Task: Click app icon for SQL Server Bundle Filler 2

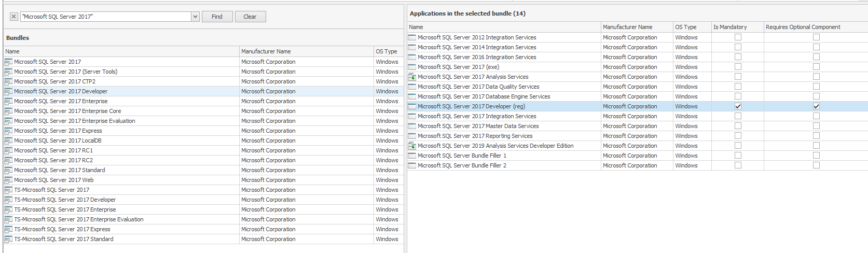Action: [412, 165]
